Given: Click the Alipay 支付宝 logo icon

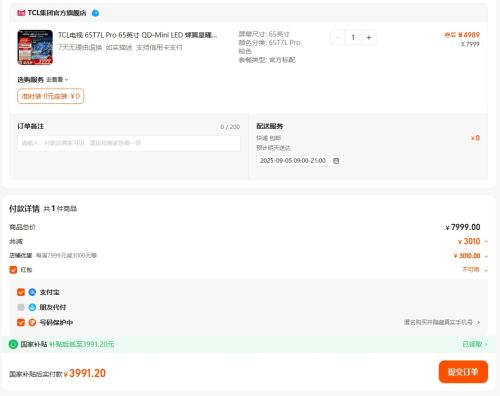Looking at the screenshot, I should [32, 292].
